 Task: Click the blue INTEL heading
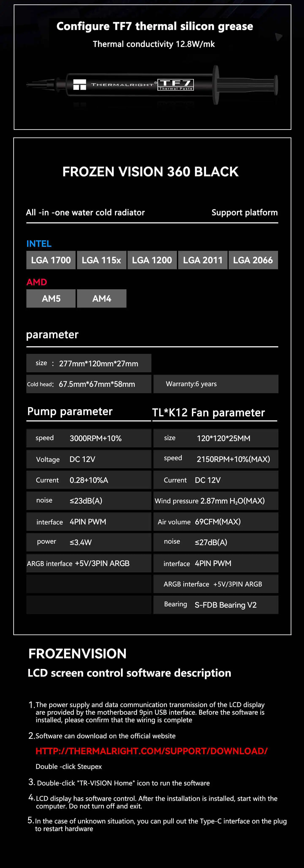(39, 244)
